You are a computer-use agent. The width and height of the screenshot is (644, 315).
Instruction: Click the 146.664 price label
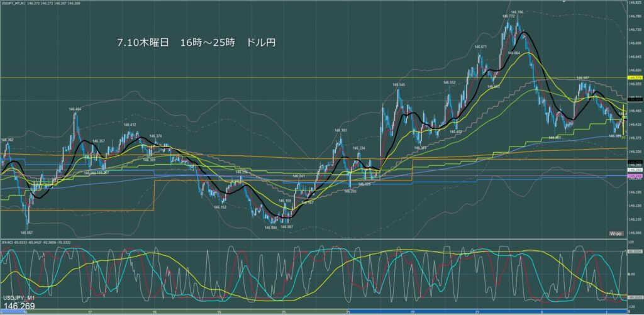[x=514, y=53]
